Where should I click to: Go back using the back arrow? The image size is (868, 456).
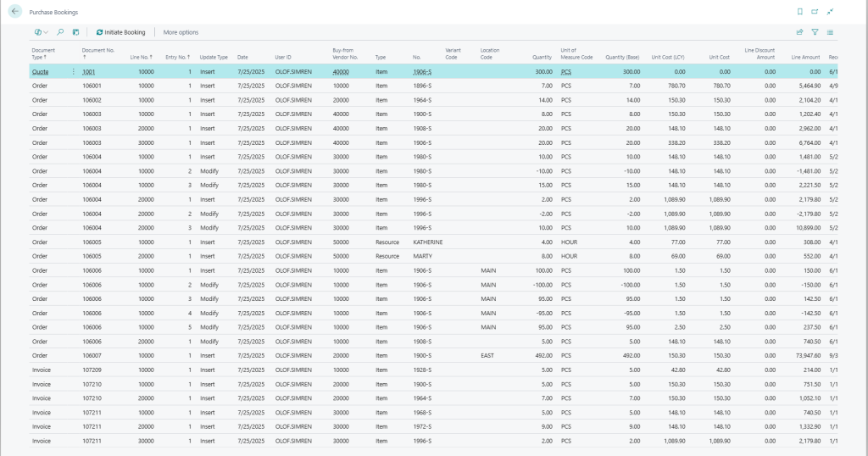point(15,12)
